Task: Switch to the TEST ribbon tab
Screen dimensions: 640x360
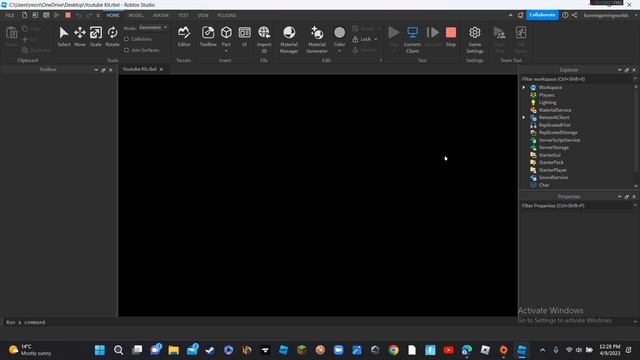Action: [x=183, y=15]
